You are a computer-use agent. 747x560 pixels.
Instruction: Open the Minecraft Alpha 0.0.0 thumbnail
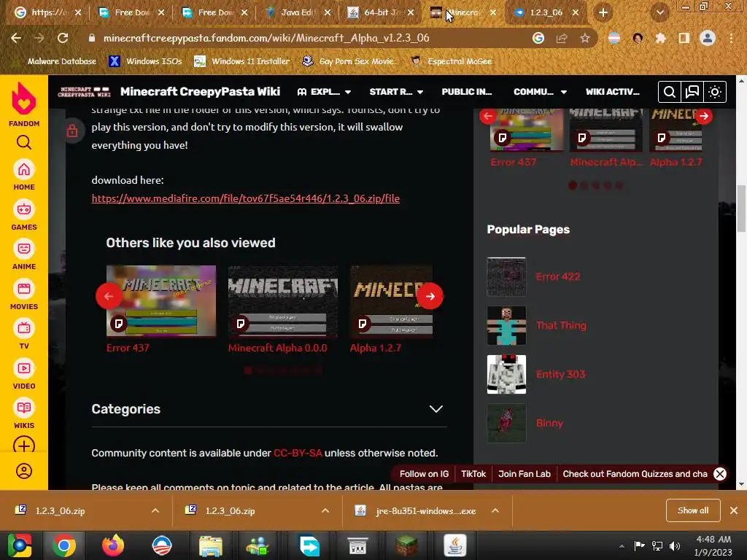283,301
